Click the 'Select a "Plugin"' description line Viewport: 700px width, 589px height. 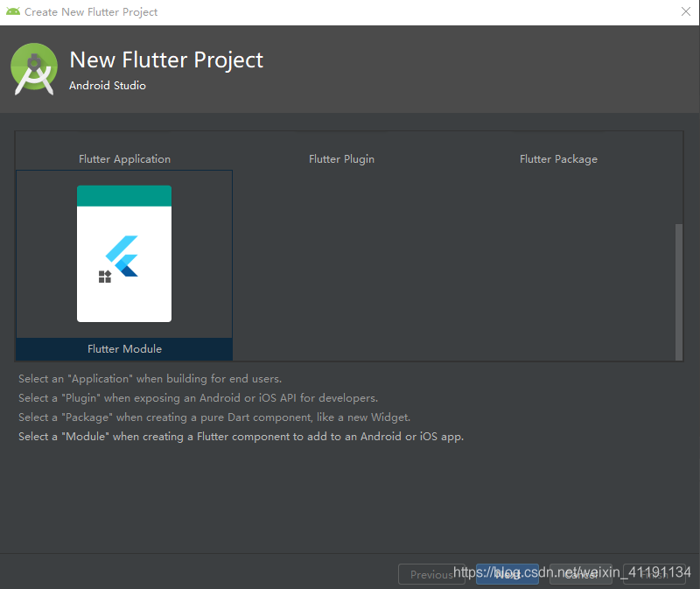pyautogui.click(x=199, y=398)
